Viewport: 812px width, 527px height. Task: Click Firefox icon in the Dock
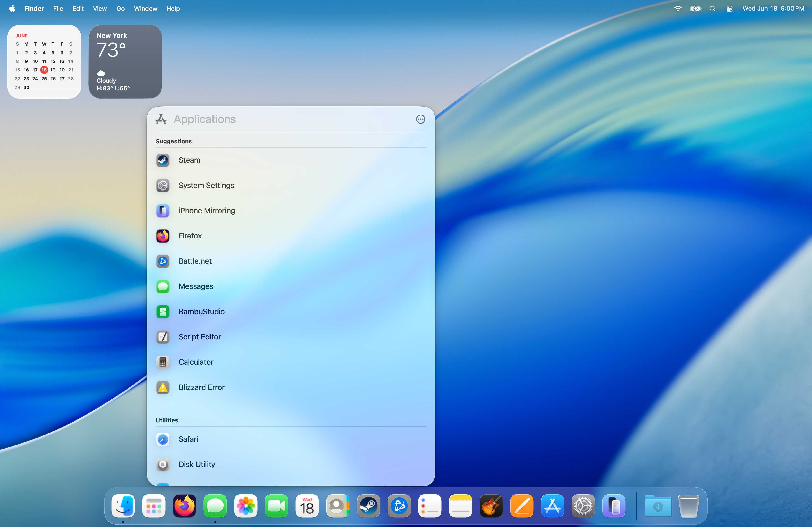pos(184,506)
